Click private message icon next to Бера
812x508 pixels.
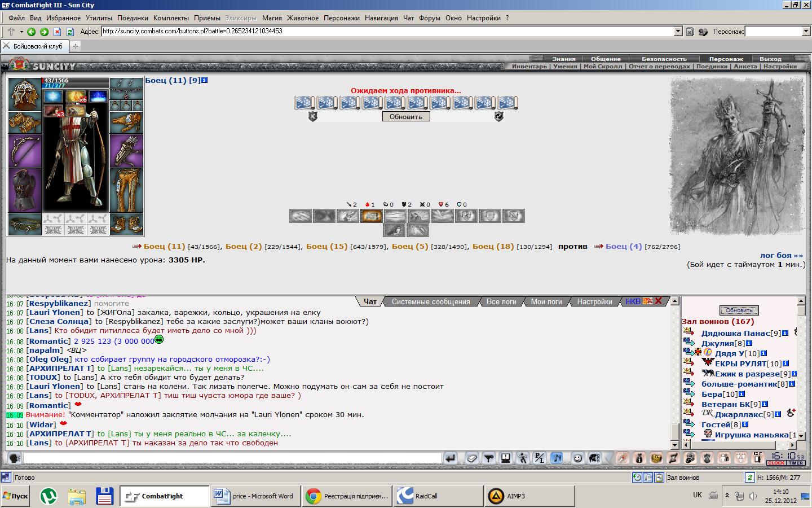click(689, 393)
